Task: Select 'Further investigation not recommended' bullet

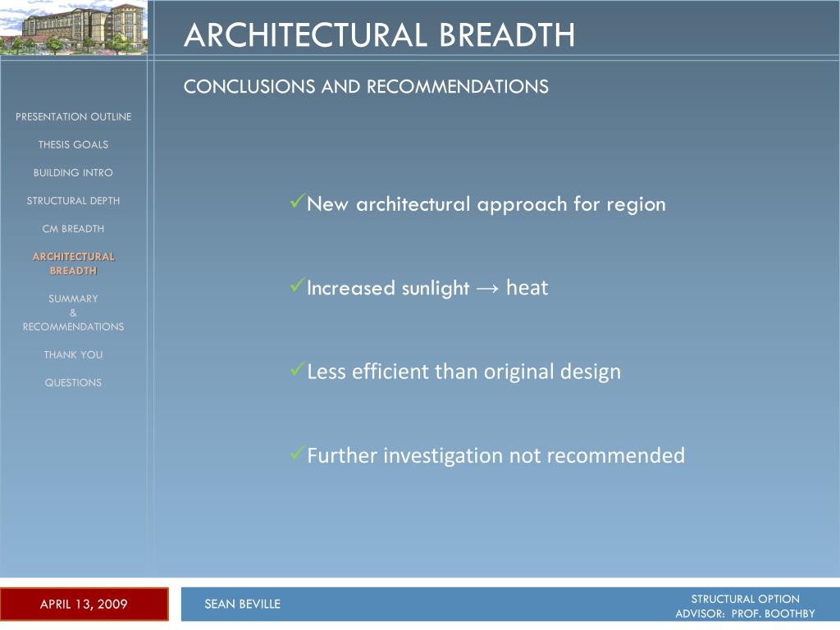Action: [495, 455]
